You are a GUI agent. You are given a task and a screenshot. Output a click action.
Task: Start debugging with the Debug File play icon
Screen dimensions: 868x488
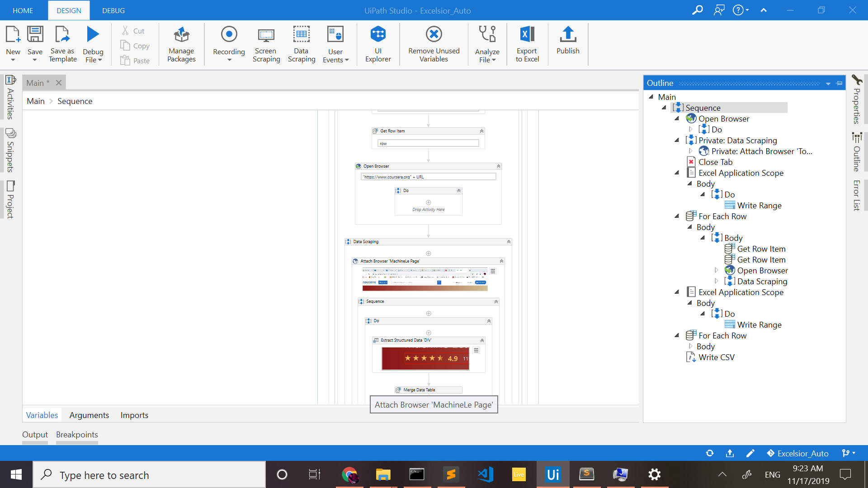(x=93, y=34)
